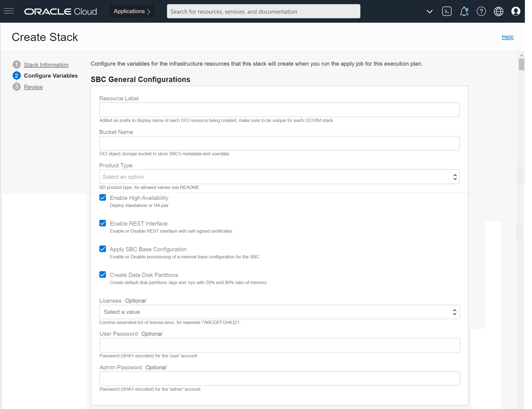
Task: Jump to the Review step
Action: (x=33, y=87)
